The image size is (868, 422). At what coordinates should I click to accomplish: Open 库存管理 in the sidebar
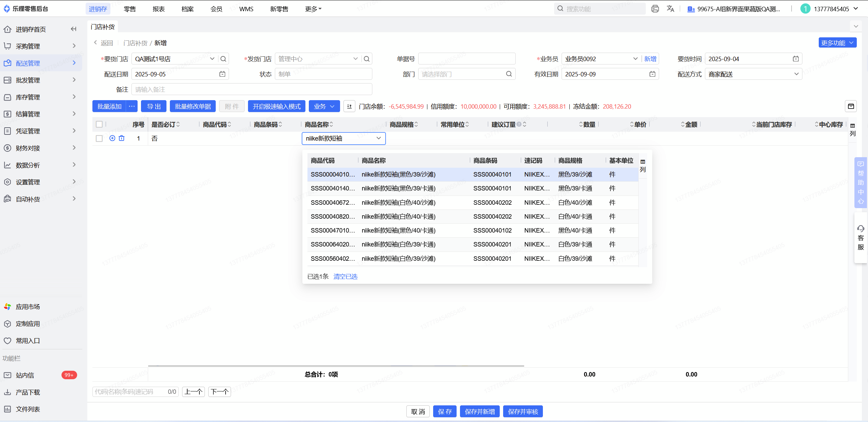pos(28,97)
